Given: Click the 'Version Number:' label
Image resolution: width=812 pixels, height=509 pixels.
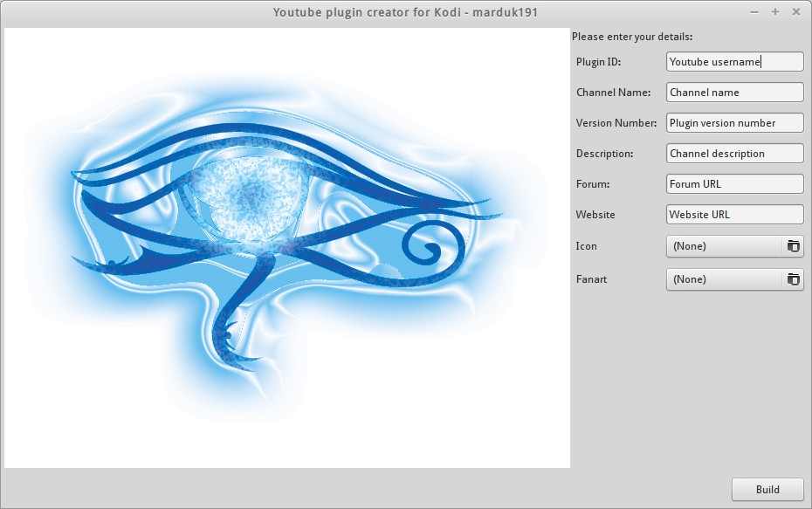Looking at the screenshot, I should click(616, 123).
